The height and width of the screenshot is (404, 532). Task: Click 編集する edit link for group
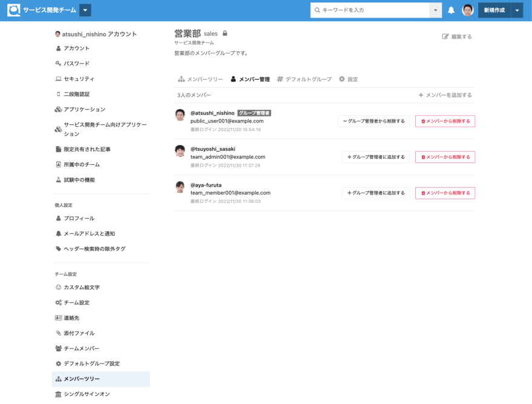click(x=456, y=37)
